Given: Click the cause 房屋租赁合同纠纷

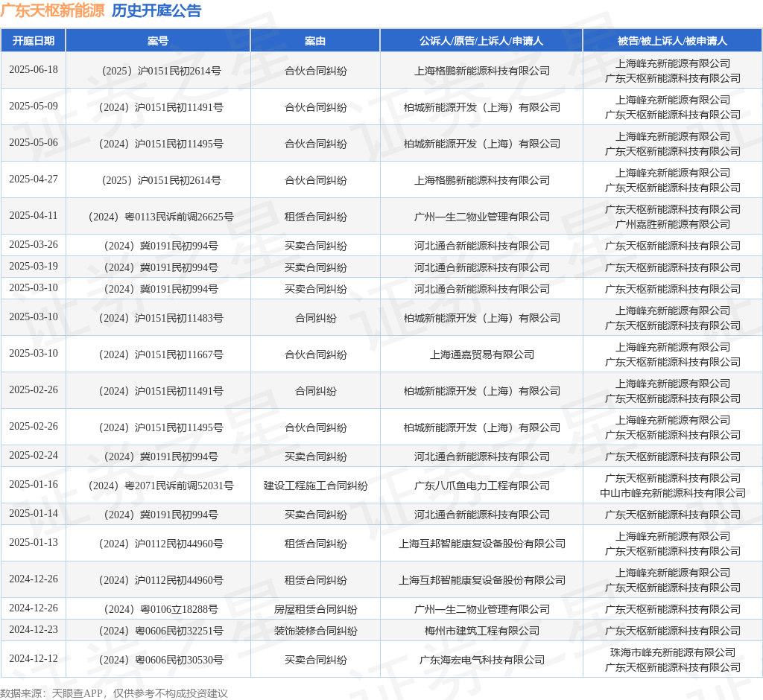Looking at the screenshot, I should coord(315,609).
